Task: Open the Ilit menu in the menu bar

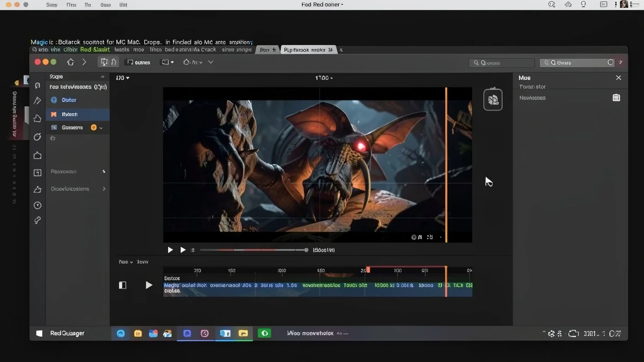Action: tap(123, 5)
